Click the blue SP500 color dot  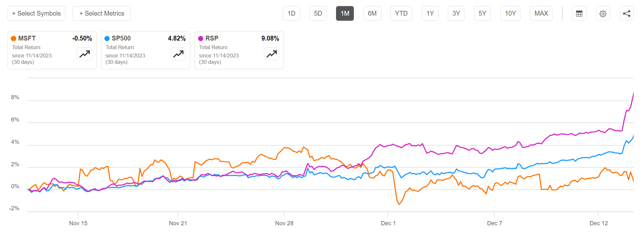107,39
